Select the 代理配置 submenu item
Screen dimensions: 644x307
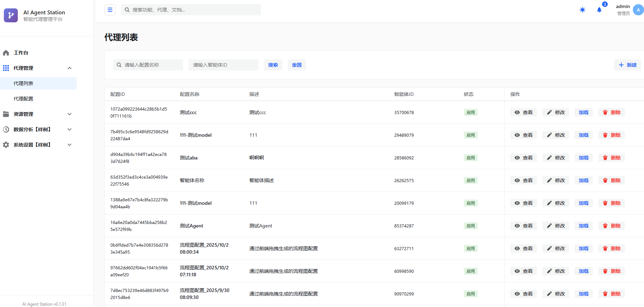23,99
